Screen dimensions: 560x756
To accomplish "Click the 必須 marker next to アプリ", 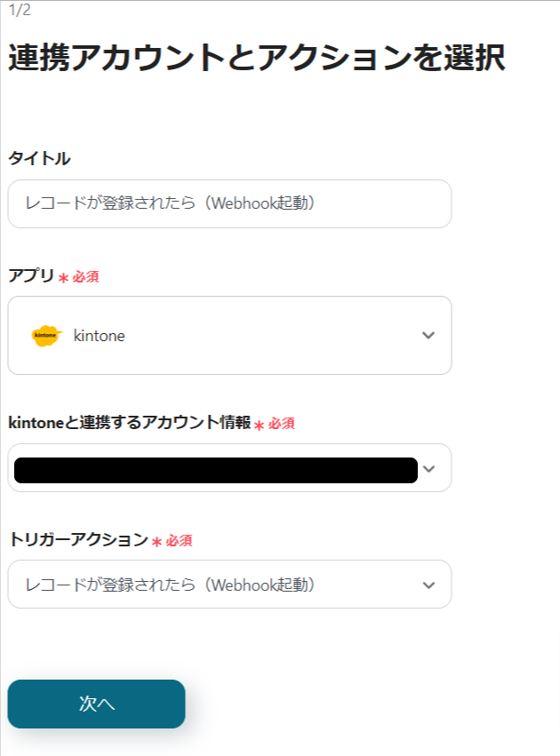I will (85, 277).
